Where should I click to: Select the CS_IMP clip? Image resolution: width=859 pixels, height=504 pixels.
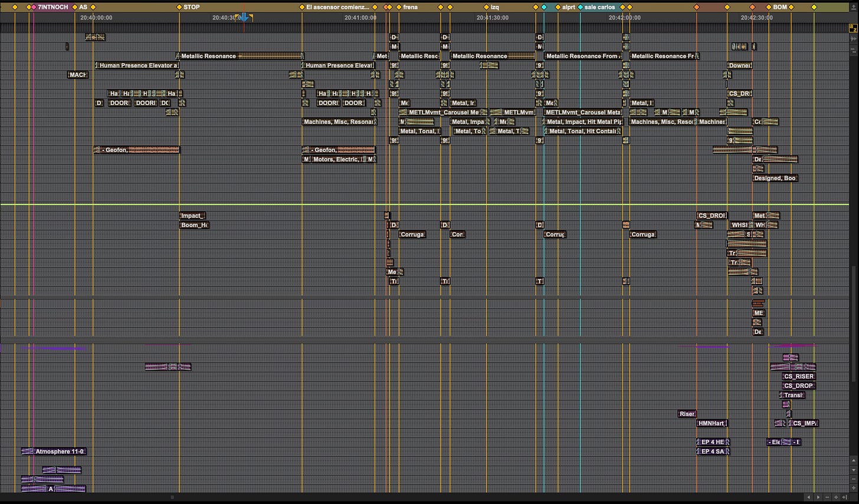(805, 423)
